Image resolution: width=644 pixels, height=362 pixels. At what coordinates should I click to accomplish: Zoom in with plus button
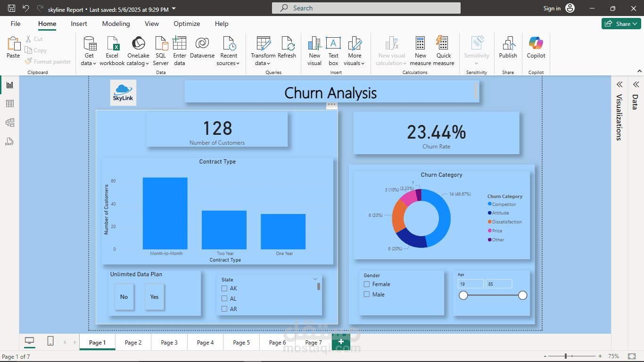[600, 356]
